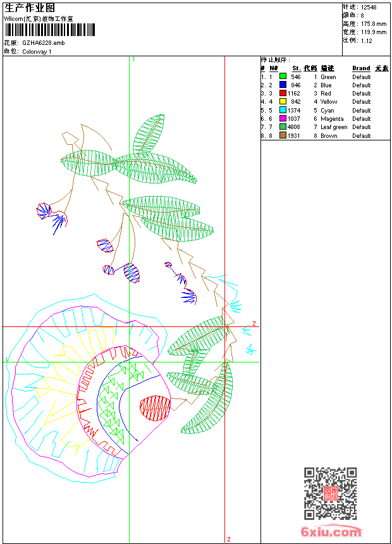Click the barcode under the Wilcom header

click(x=49, y=30)
